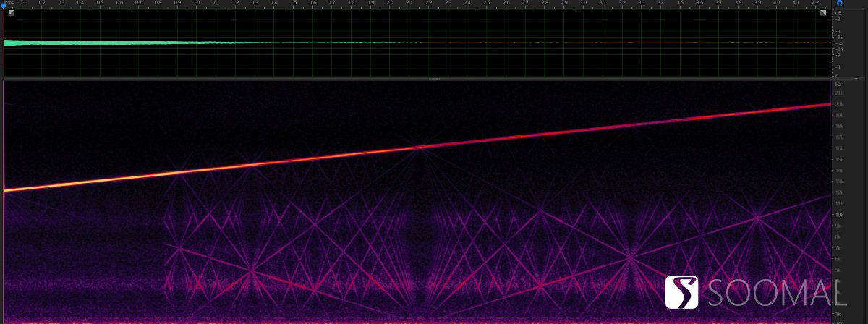Click the blue playhead marker on the timeline

pos(4,4)
